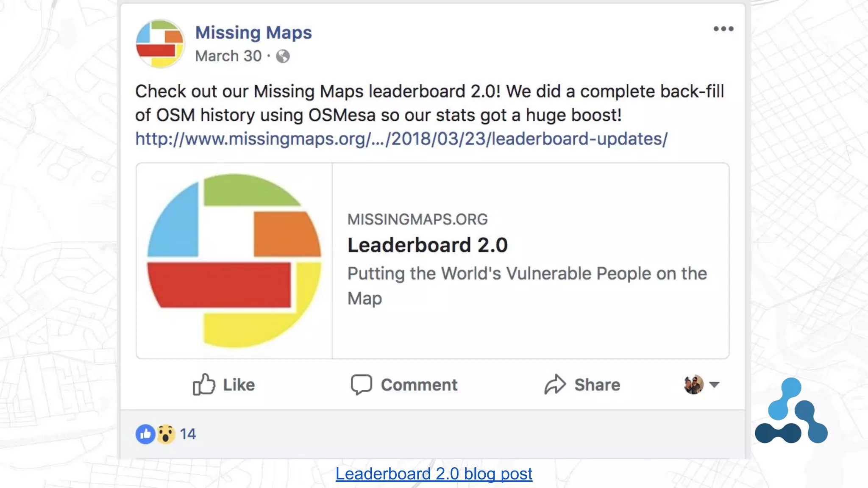Click the Missing Maps profile picture
The height and width of the screenshot is (488, 868).
point(160,44)
